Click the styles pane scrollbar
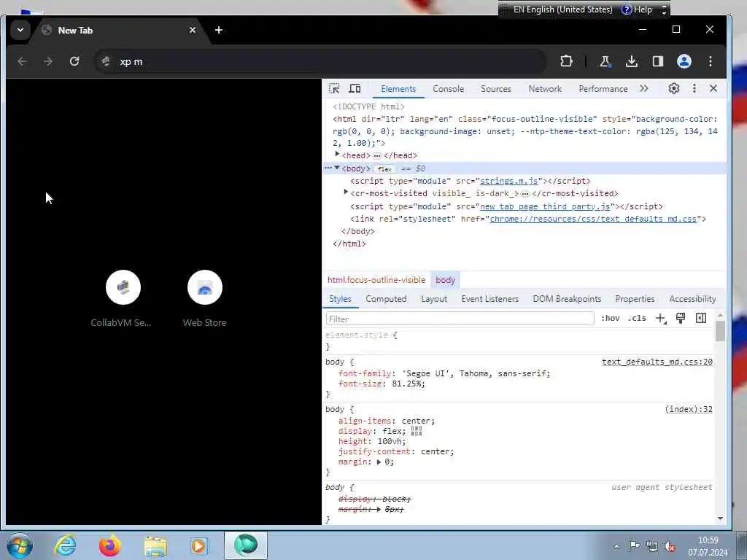The image size is (747, 560). pos(720,330)
